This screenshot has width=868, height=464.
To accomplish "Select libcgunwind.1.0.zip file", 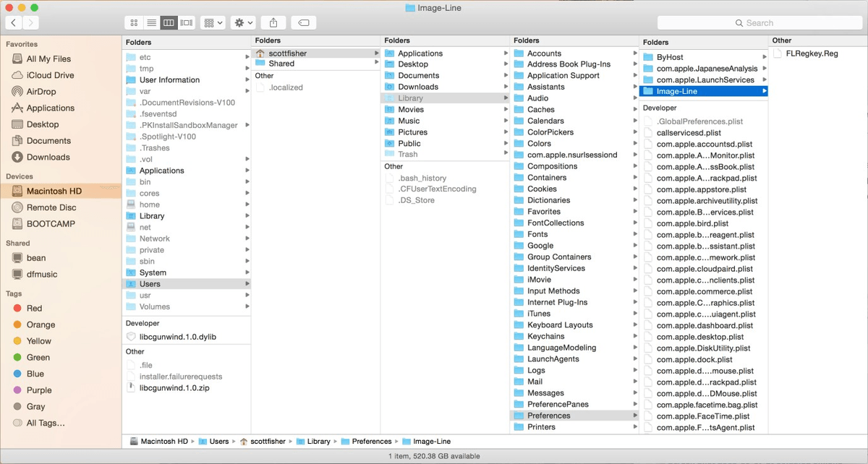I will (x=174, y=388).
